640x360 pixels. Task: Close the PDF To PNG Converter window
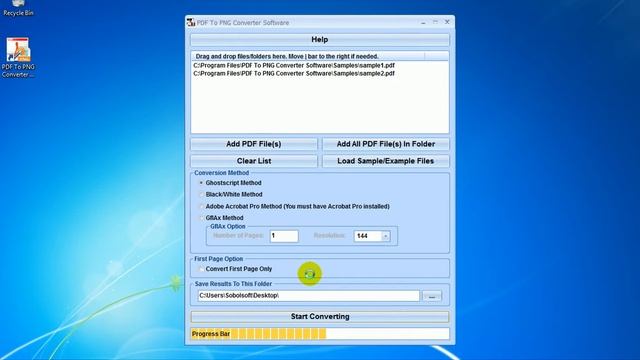pyautogui.click(x=447, y=22)
